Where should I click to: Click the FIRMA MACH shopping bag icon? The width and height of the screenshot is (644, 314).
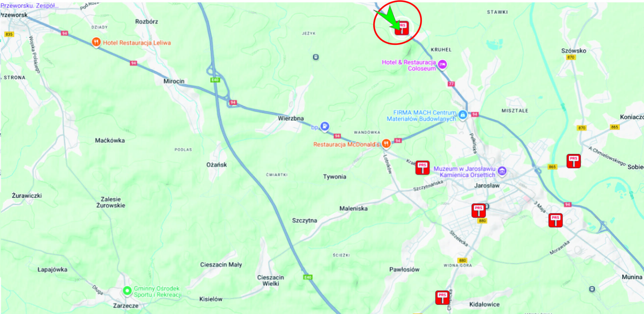click(463, 115)
